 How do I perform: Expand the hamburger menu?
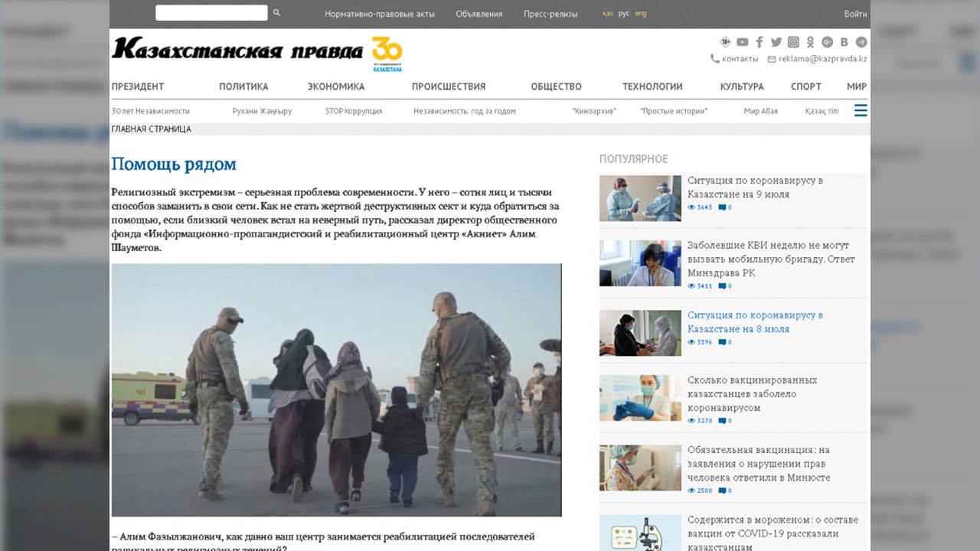tap(861, 110)
